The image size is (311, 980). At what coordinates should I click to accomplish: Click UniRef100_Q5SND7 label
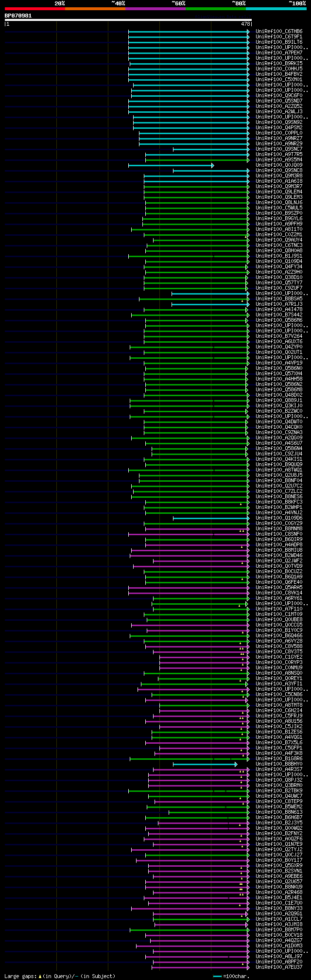click(279, 101)
